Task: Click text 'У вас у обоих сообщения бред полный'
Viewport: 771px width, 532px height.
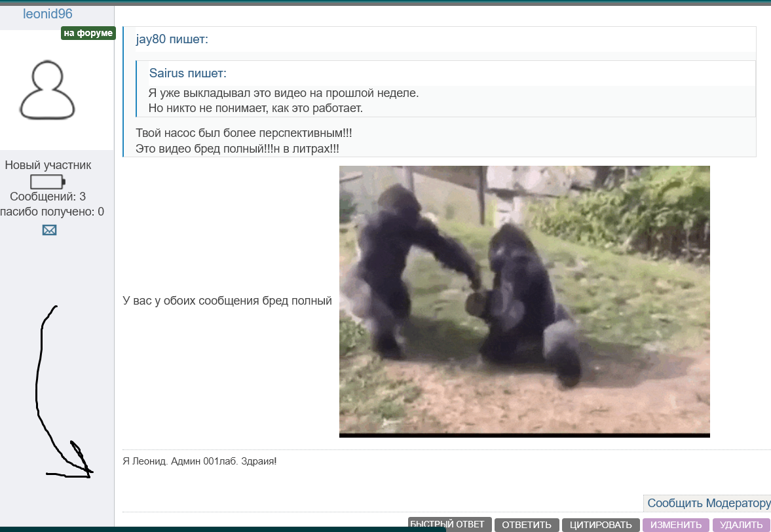Action: tap(227, 301)
